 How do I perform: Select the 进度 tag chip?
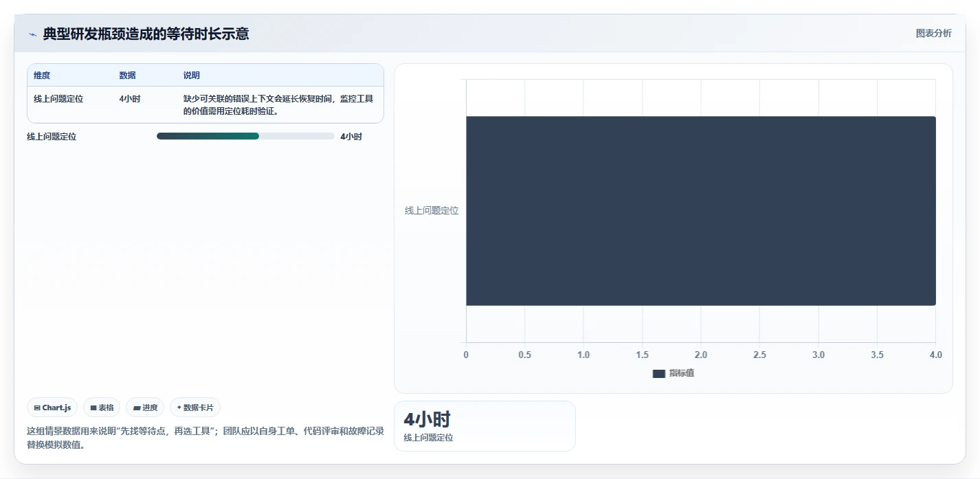point(145,408)
